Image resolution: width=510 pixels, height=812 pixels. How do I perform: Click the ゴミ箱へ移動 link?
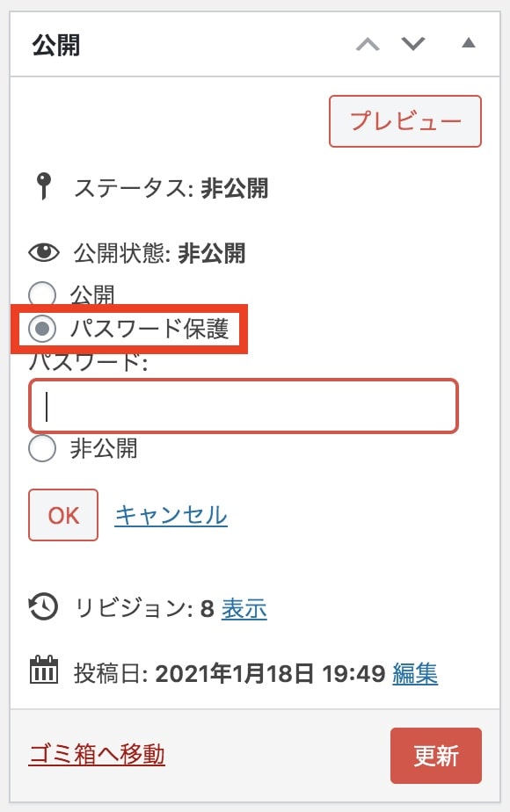coord(97,754)
